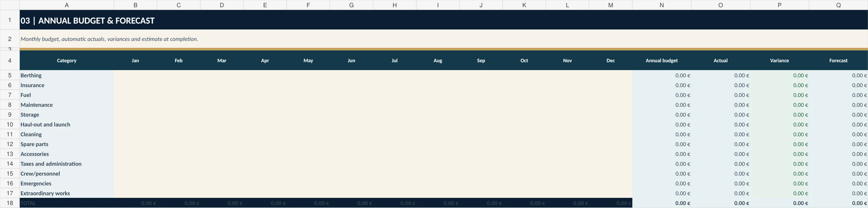The image size is (868, 208).
Task: Select row 18 header
Action: (10, 203)
